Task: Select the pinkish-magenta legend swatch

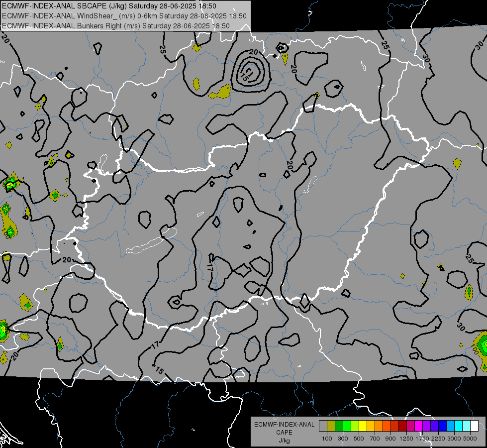Action: click(410, 426)
